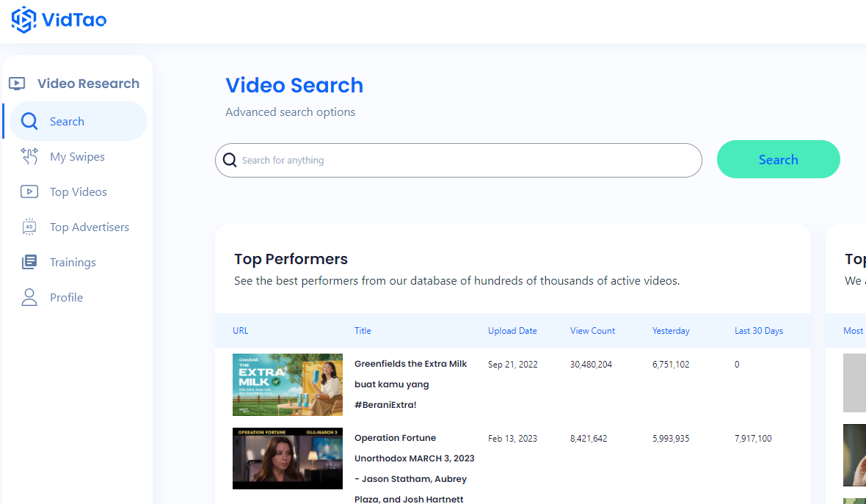Screen dimensions: 866x504
Task: Click the 'Advanced search options' text
Action: tap(290, 112)
